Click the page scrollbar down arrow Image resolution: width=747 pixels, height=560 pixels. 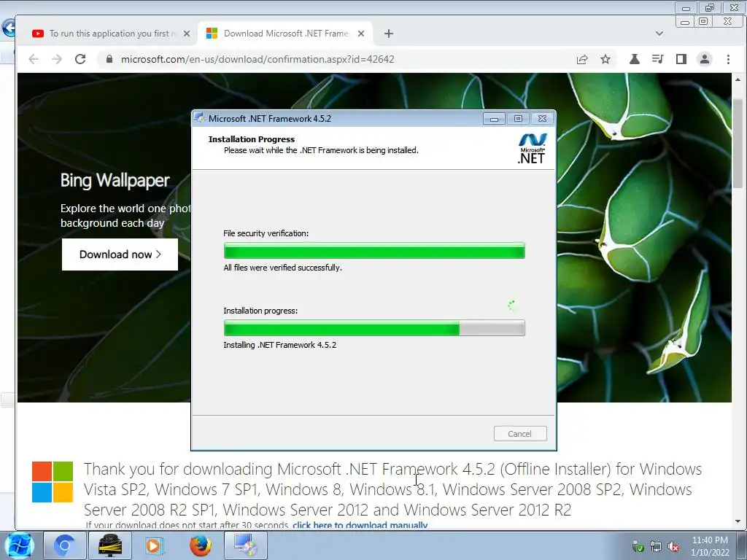pyautogui.click(x=738, y=521)
